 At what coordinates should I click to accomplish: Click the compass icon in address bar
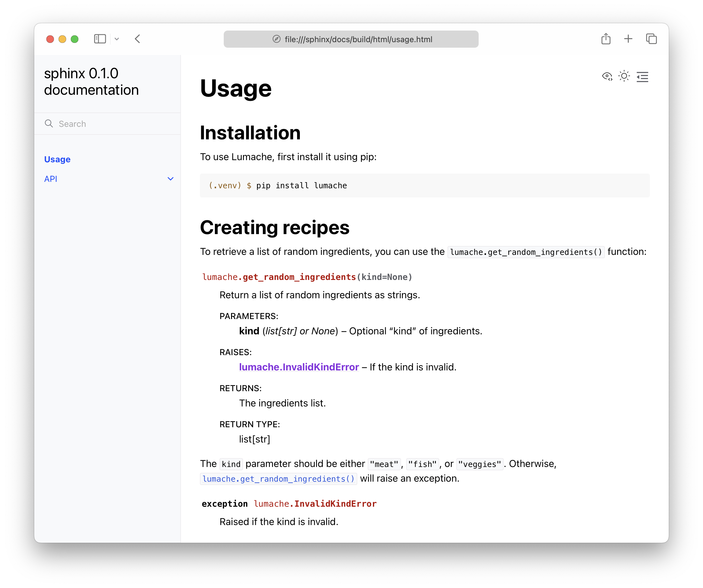[x=277, y=39]
